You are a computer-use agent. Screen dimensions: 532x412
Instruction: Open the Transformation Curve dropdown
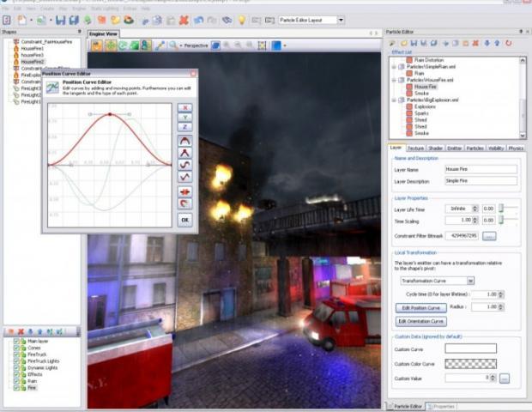(x=470, y=281)
